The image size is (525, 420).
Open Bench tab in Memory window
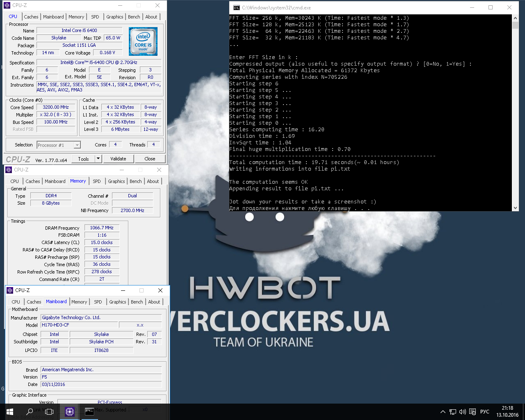pyautogui.click(x=135, y=181)
